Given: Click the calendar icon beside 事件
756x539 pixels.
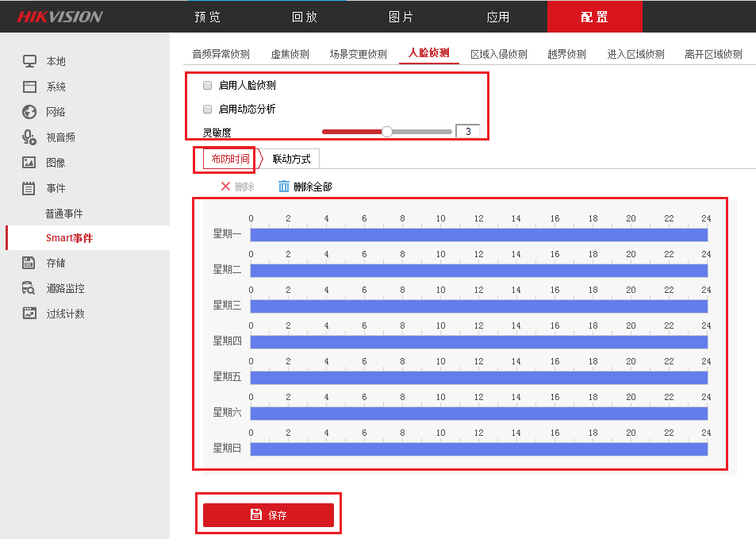Looking at the screenshot, I should (x=29, y=188).
